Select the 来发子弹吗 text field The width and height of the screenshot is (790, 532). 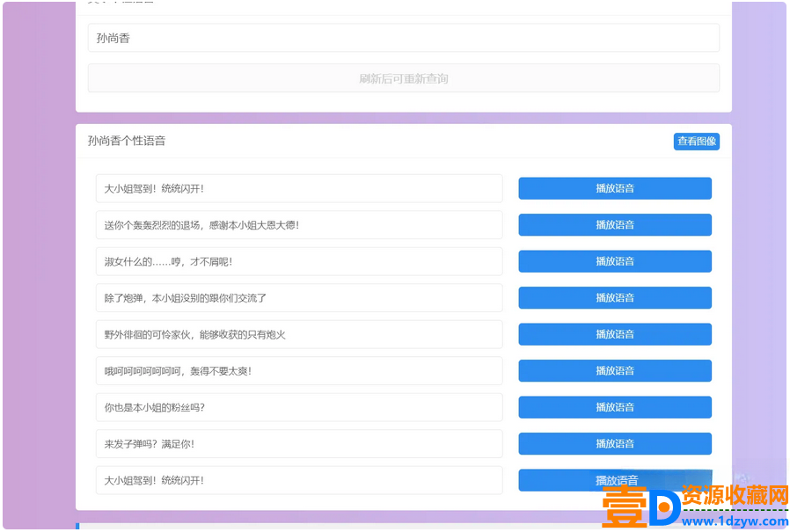[299, 444]
